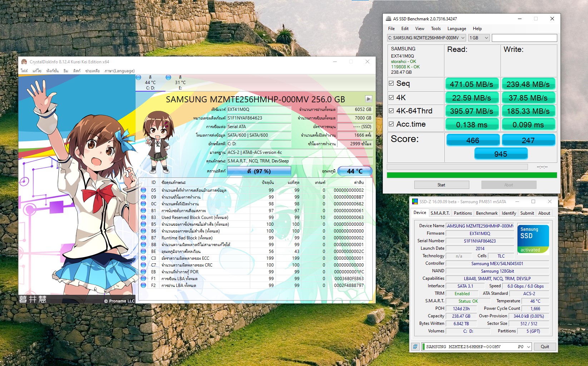Click the status orb for attribute B3
Viewport: 588px width, 366px height.
click(x=143, y=217)
